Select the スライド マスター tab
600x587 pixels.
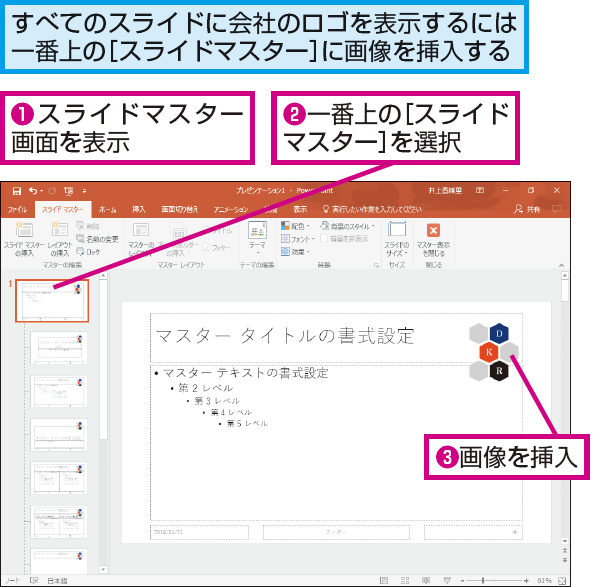point(63,209)
